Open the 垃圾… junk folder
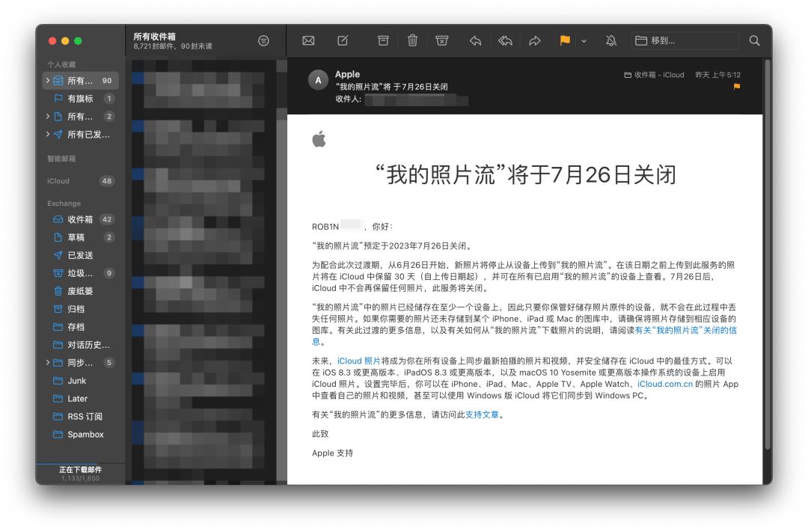 click(x=80, y=273)
